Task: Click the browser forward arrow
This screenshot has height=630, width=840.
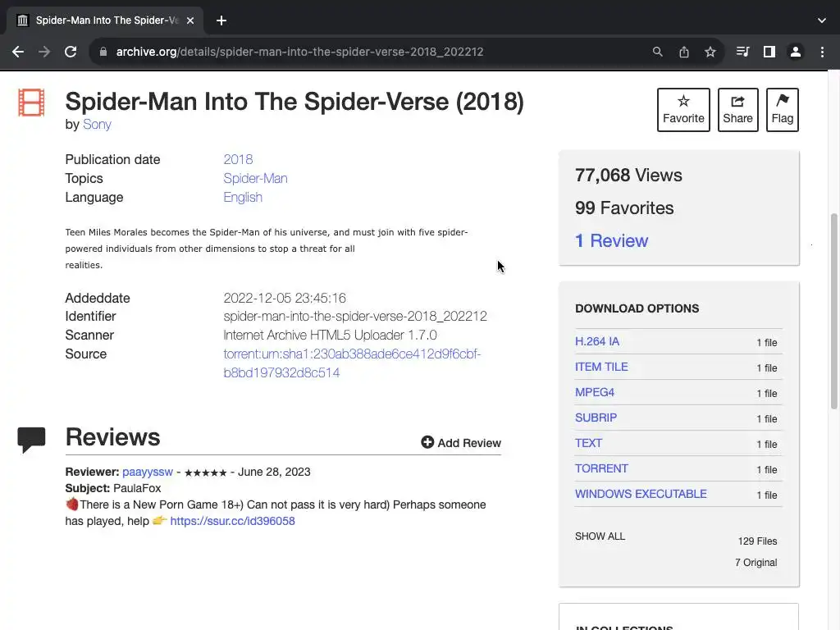Action: [x=44, y=52]
